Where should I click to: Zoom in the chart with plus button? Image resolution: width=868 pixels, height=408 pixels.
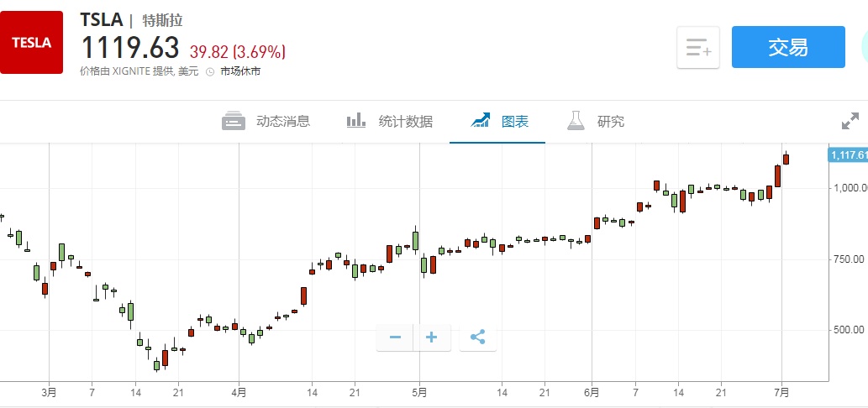[x=432, y=337]
